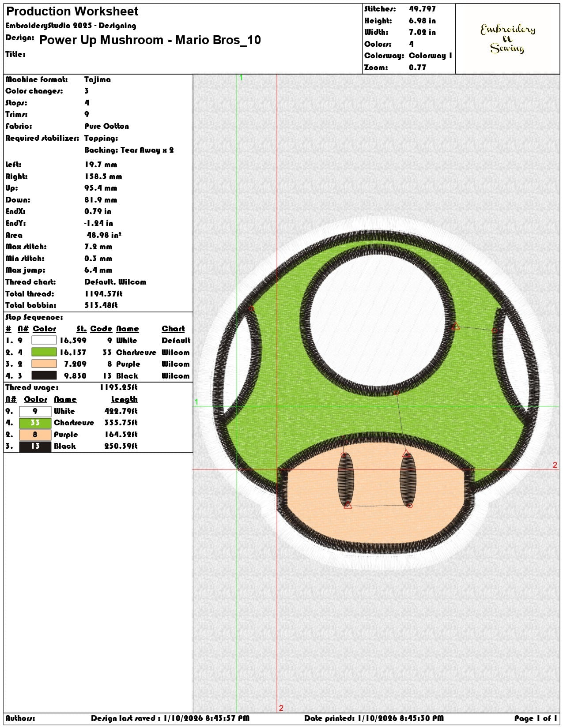Click the Fabric value Pure Cotton
Viewport: 563px width, 728px height.
[x=107, y=126]
